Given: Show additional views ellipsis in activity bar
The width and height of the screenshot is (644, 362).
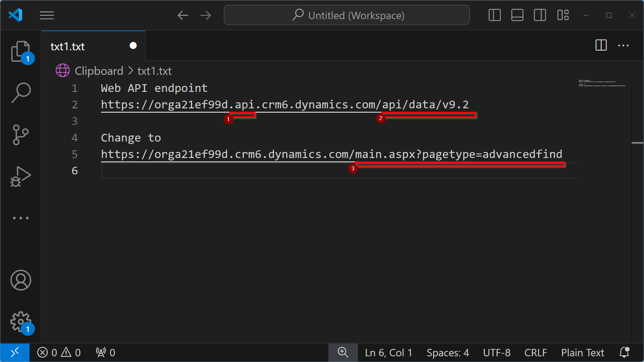Looking at the screenshot, I should pyautogui.click(x=21, y=218).
